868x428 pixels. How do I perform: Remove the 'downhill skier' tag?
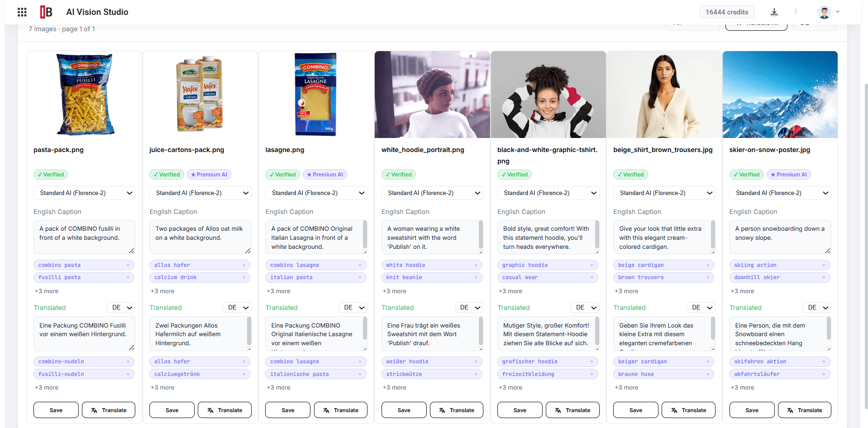824,277
